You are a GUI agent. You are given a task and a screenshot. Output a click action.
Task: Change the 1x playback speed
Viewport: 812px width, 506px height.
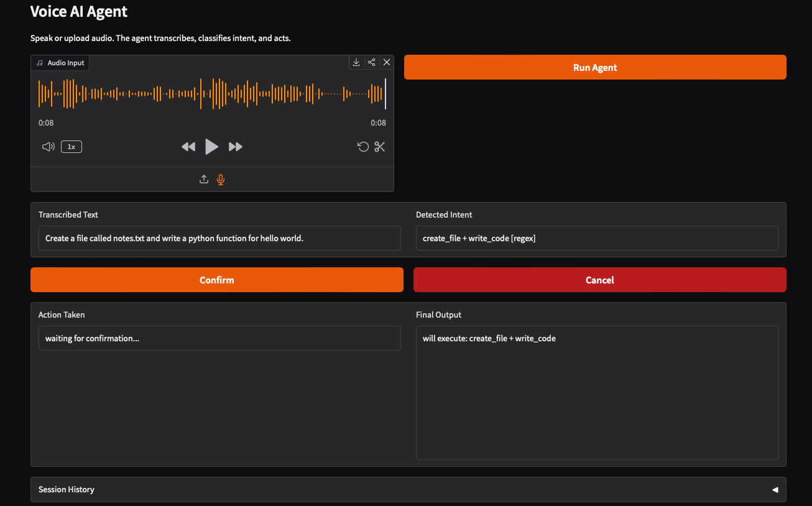[x=72, y=147]
